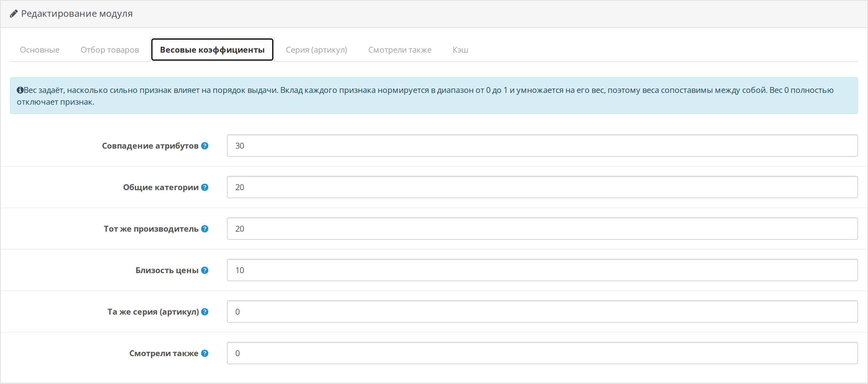Show help for Общие категории
Screen dimensions: 868x384
point(205,187)
